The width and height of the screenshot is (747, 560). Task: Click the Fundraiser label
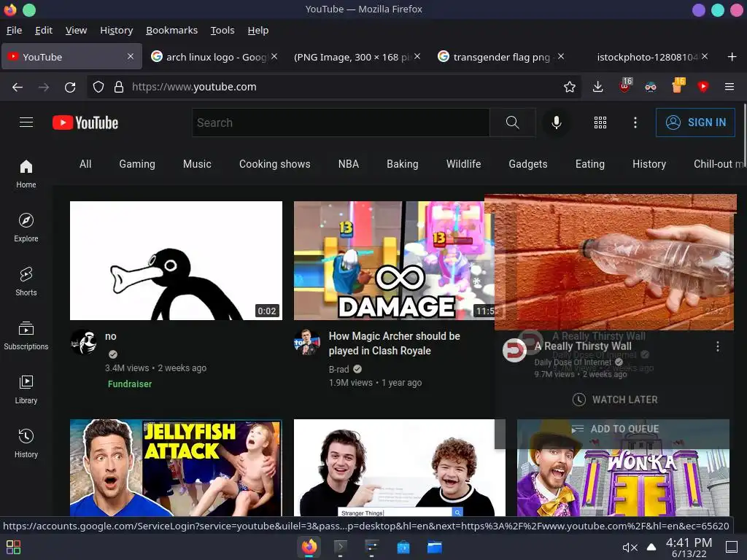pos(130,384)
